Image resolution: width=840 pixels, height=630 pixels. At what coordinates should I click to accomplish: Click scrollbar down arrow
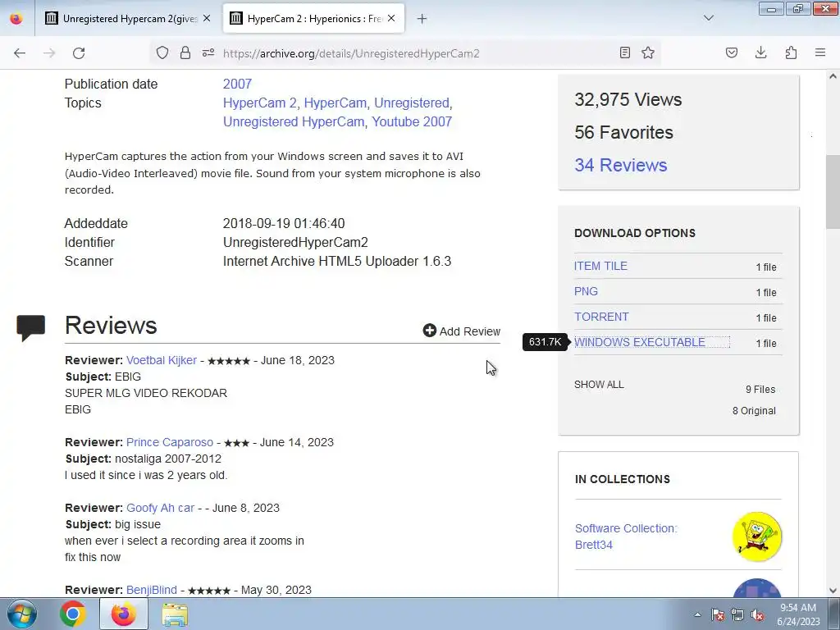coord(833,591)
